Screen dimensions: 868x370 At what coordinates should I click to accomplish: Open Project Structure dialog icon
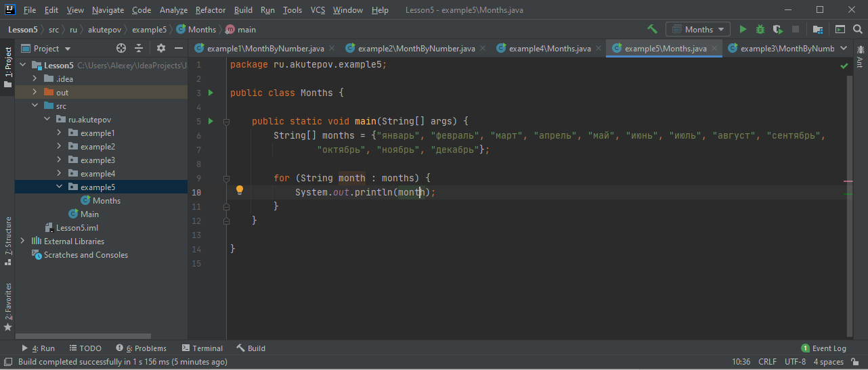[x=818, y=29]
